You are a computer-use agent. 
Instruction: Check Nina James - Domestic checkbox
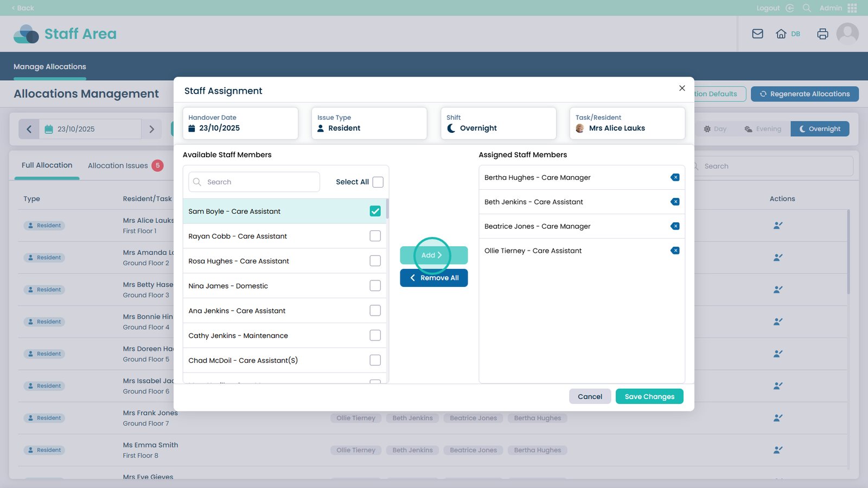pos(375,286)
